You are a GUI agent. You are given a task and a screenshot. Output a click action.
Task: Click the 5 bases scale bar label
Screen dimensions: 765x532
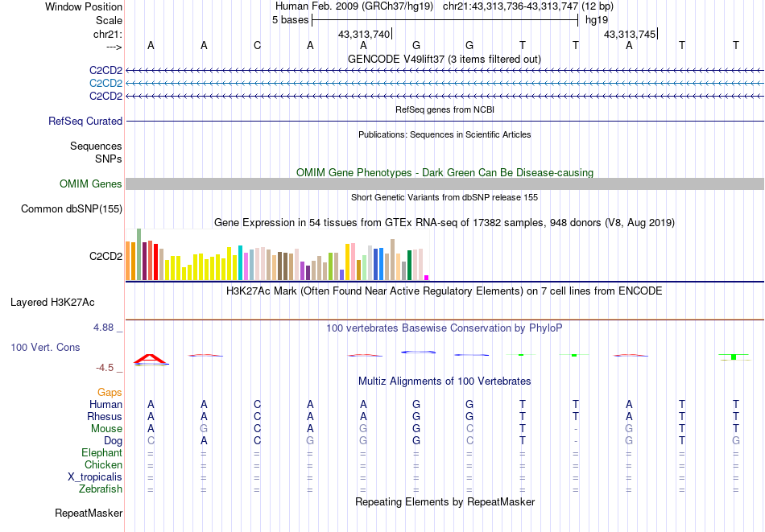pos(290,20)
